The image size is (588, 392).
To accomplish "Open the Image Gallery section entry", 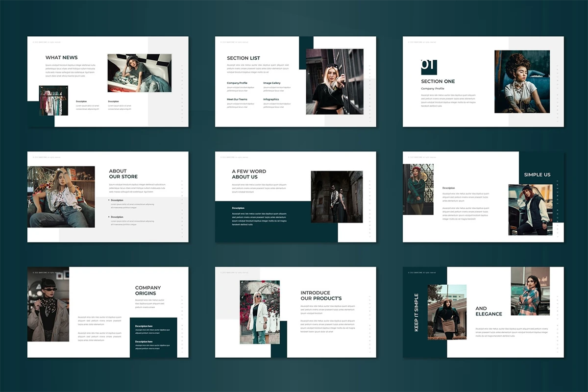I will [272, 83].
